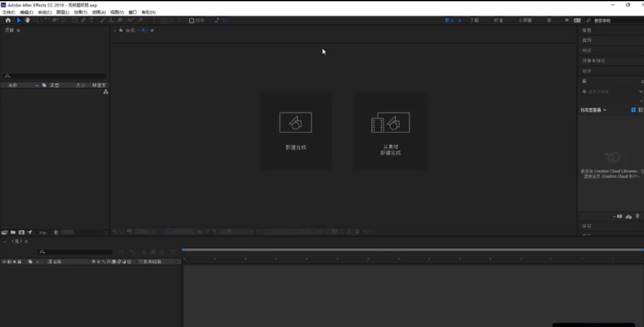This screenshot has height=327, width=644.
Task: Switch library to grid view
Action: (x=633, y=110)
